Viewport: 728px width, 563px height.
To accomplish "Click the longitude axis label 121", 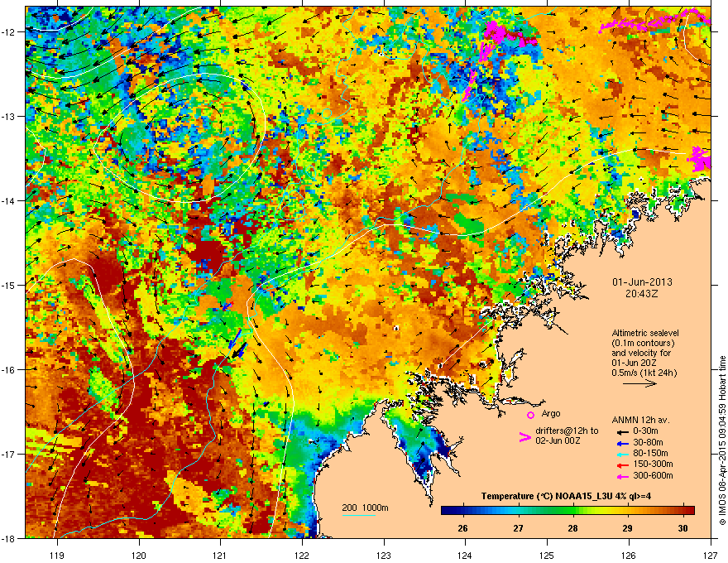I will tap(220, 556).
